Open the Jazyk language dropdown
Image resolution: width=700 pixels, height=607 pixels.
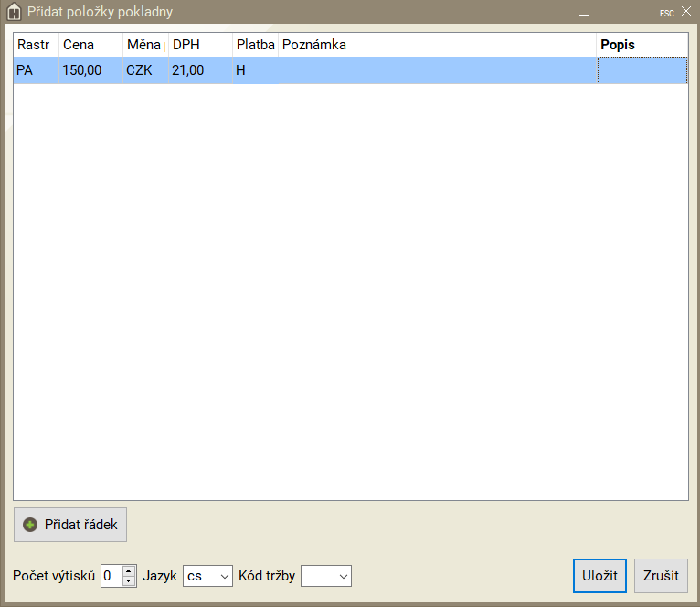pyautogui.click(x=208, y=576)
